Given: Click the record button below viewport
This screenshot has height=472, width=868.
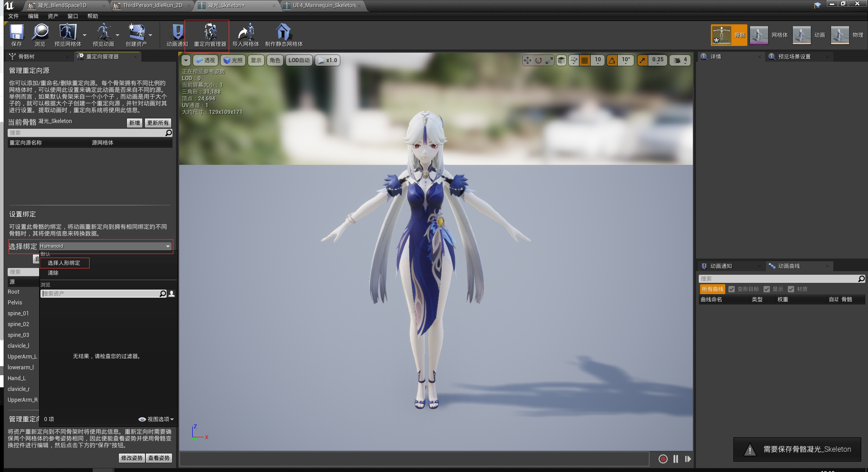Looking at the screenshot, I should click(663, 459).
